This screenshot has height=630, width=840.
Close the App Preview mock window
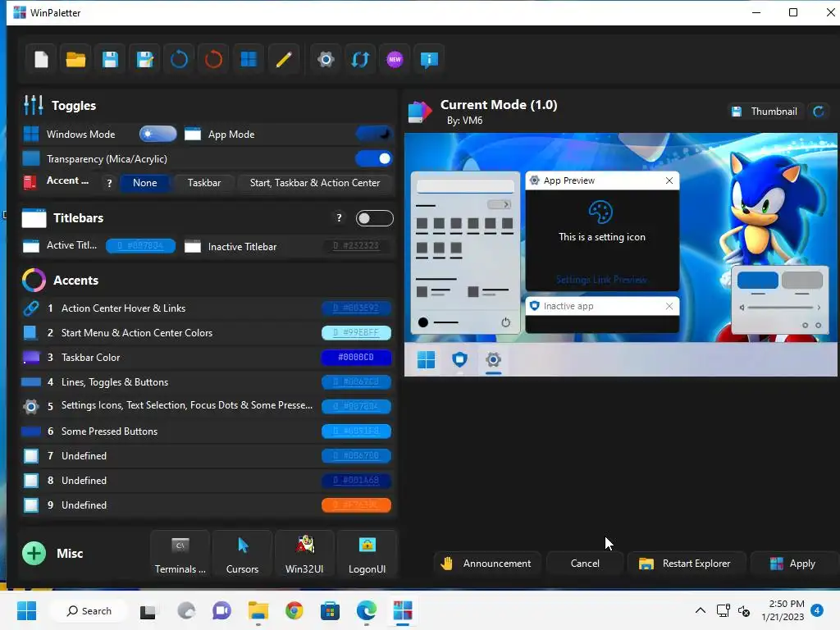(x=669, y=180)
